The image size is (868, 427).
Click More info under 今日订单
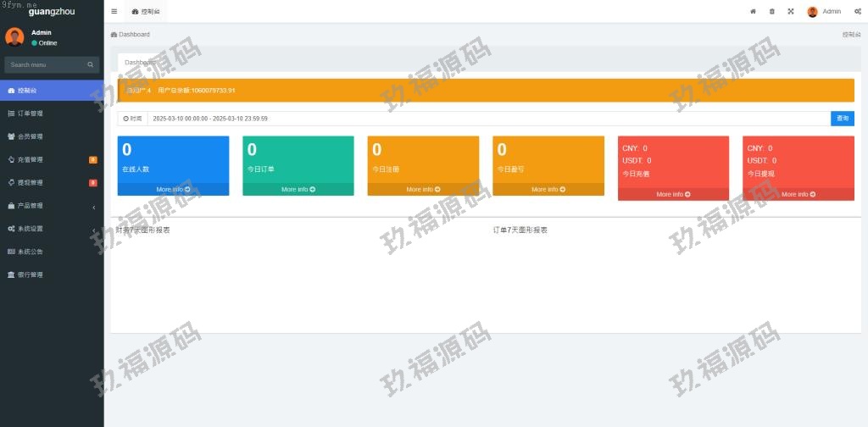[298, 190]
